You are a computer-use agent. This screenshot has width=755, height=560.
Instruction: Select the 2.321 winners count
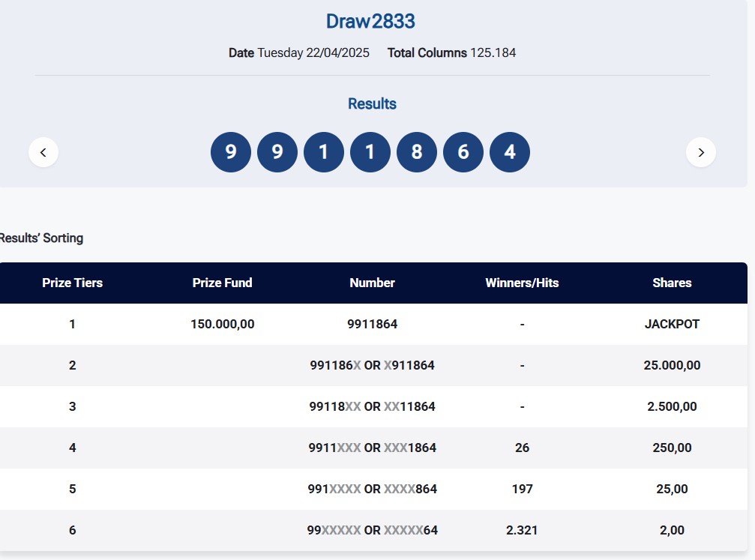522,530
